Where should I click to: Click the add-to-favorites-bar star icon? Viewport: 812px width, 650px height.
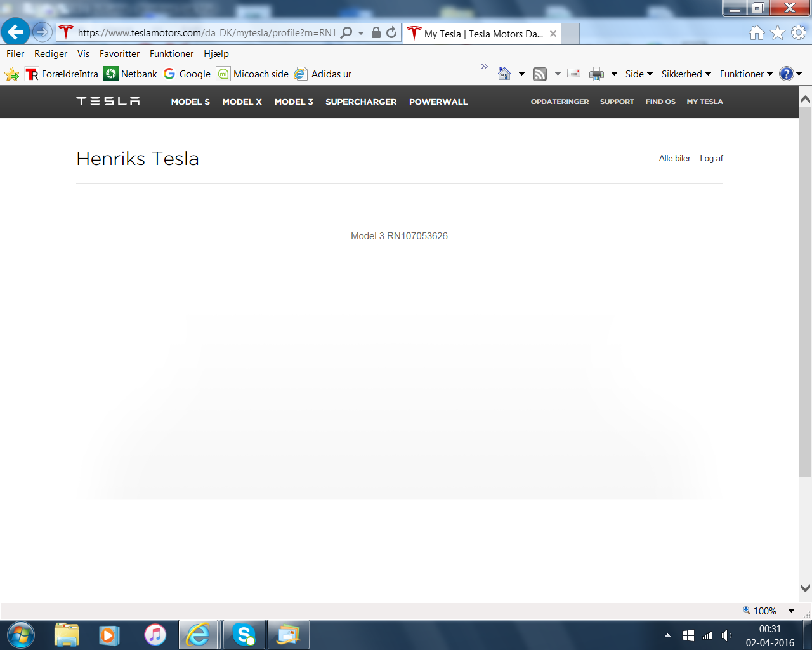tap(12, 74)
